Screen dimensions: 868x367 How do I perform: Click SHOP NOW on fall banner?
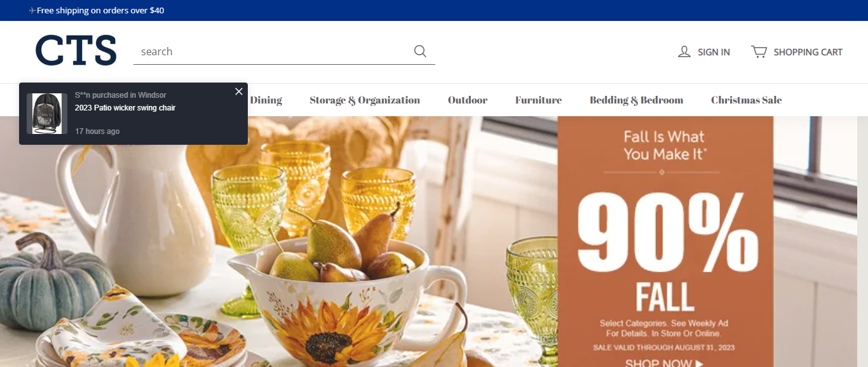click(x=664, y=363)
